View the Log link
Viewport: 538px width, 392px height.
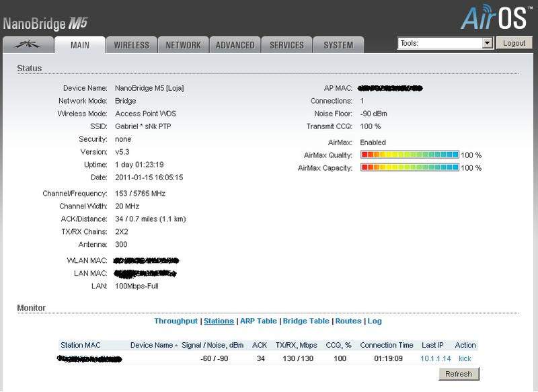(375, 321)
